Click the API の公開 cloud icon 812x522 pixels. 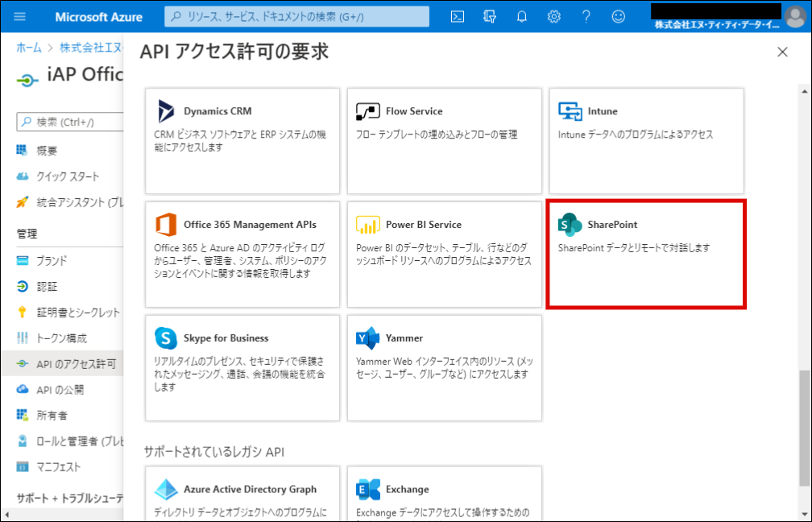tap(22, 389)
